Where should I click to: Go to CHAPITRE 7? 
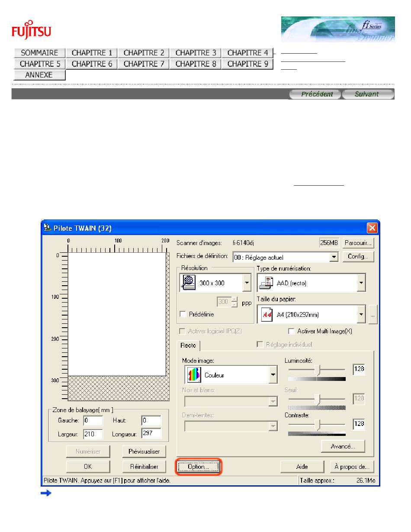[x=143, y=64]
